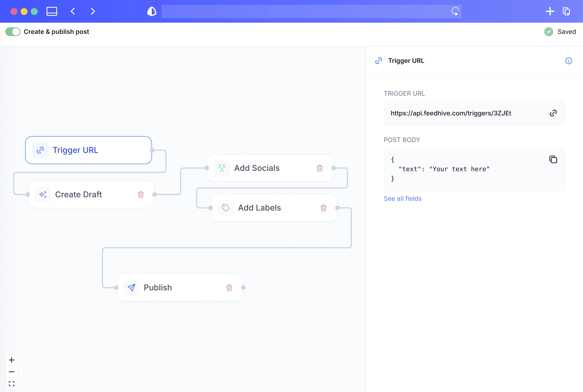This screenshot has width=583, height=392.
Task: Select the Trigger URL link icon
Action: tap(40, 150)
